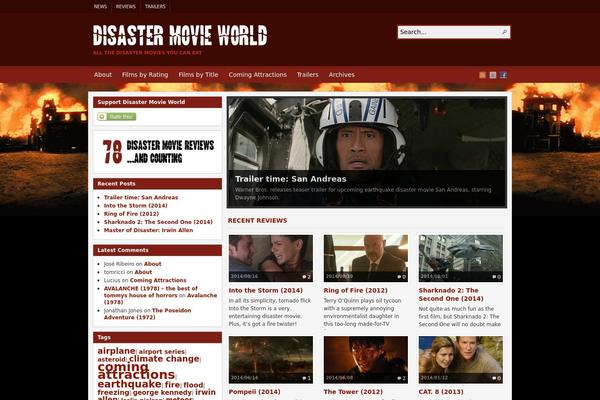Open Pompeii (2014) review title
Image resolution: width=600 pixels, height=400 pixels.
[x=254, y=392]
